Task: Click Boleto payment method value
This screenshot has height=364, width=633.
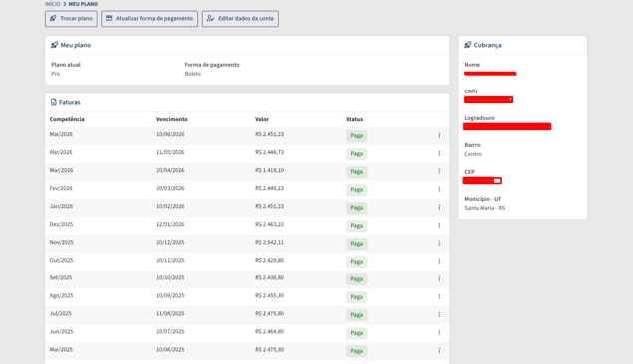Action: pos(193,74)
